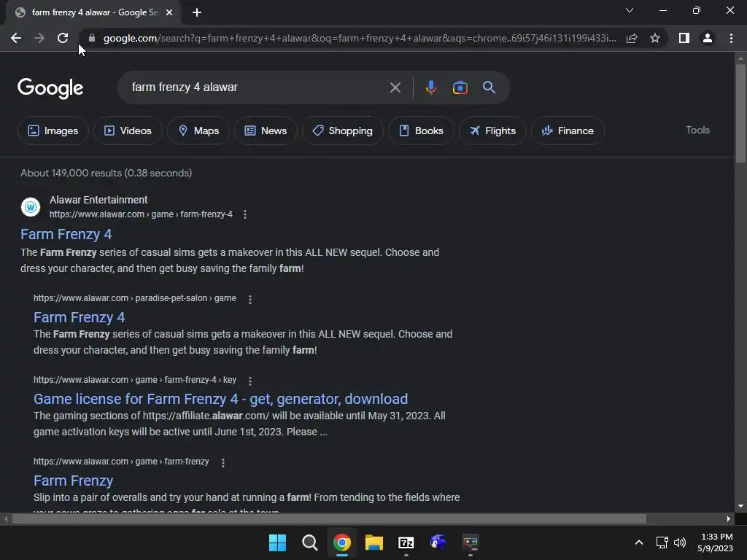This screenshot has width=747, height=560.
Task: Click scroll right arrow of horizontal scrollbar
Action: (x=729, y=518)
